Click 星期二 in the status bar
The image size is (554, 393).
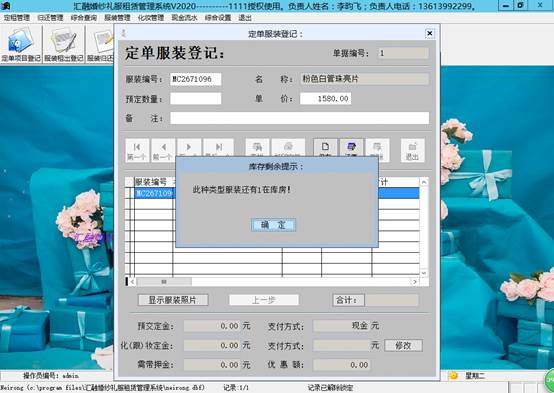pos(475,376)
